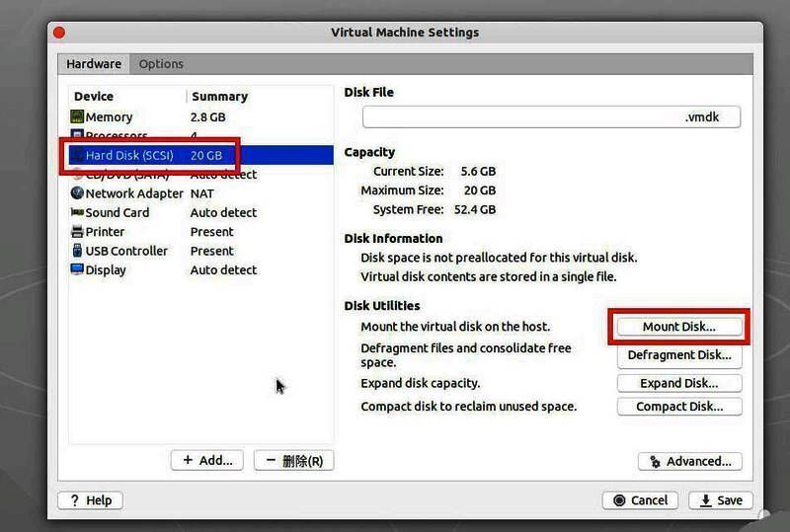Save the virtual machine settings
Screen dimensions: 790x532
(x=721, y=500)
